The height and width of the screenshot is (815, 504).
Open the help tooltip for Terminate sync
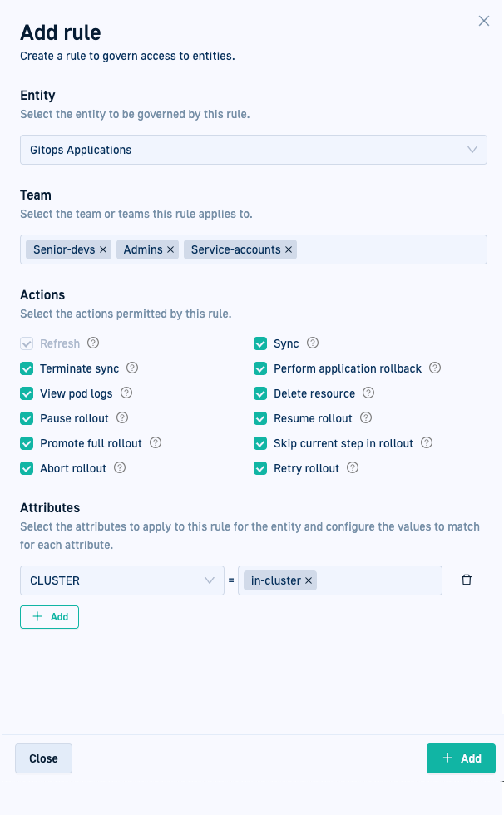pos(132,368)
